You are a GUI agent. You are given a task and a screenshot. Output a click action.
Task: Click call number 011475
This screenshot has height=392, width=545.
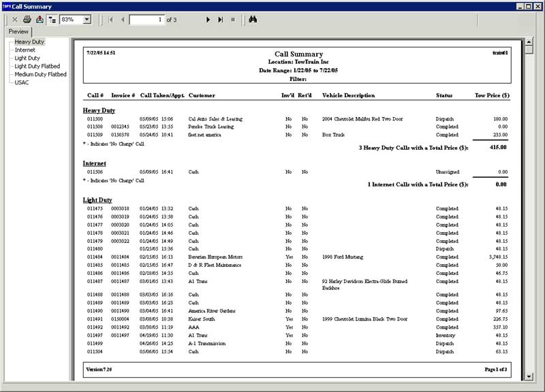[x=95, y=209]
